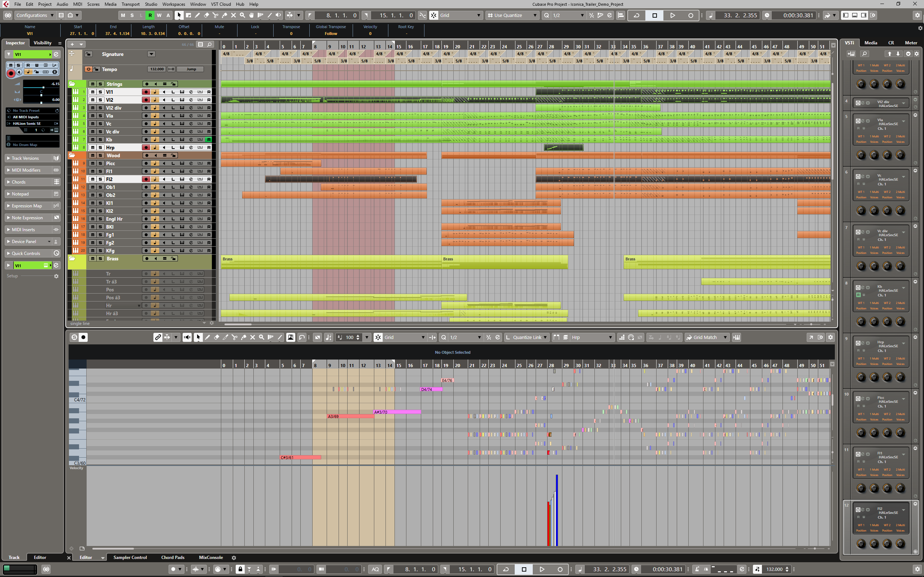Image resolution: width=924 pixels, height=577 pixels.
Task: Select the Glue tool in top toolbar
Action: pyautogui.click(x=225, y=15)
